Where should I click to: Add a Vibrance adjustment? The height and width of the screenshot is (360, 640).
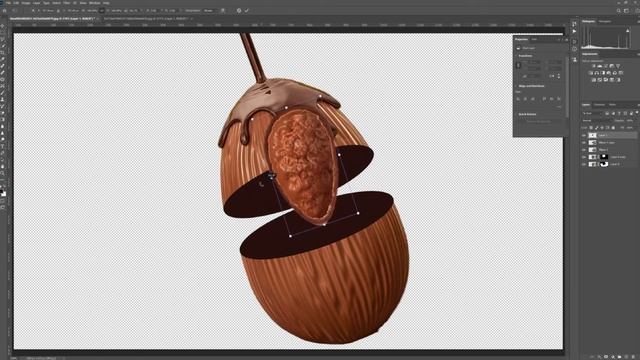tap(618, 66)
